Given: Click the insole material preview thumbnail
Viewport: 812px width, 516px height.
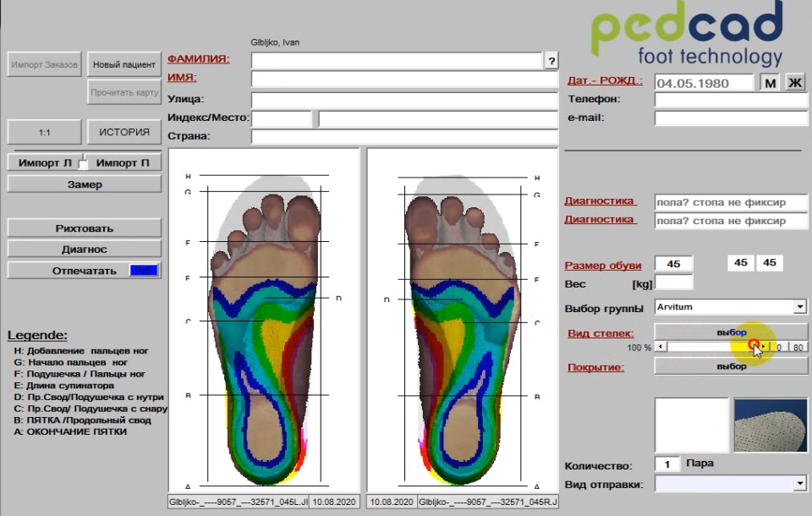Looking at the screenshot, I should point(771,424).
